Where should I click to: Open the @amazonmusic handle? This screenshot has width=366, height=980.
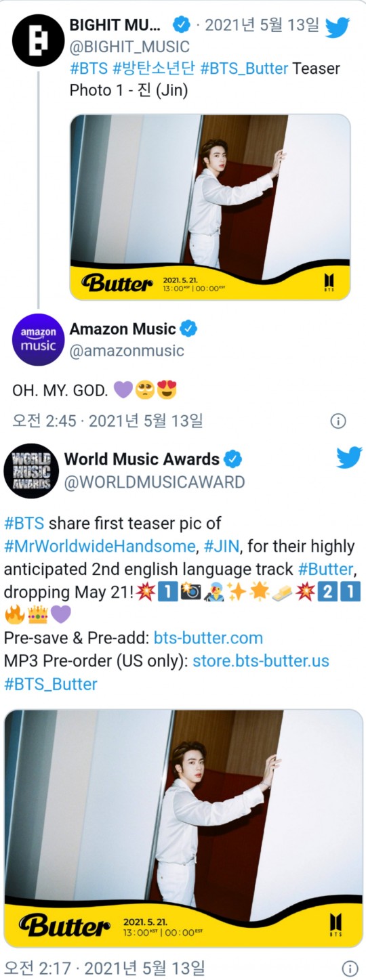127,351
